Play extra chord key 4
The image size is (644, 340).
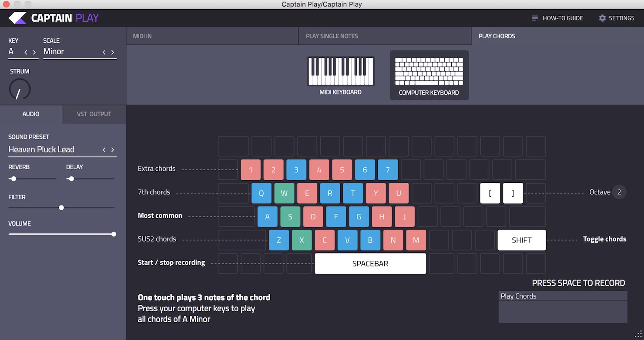[x=319, y=170]
